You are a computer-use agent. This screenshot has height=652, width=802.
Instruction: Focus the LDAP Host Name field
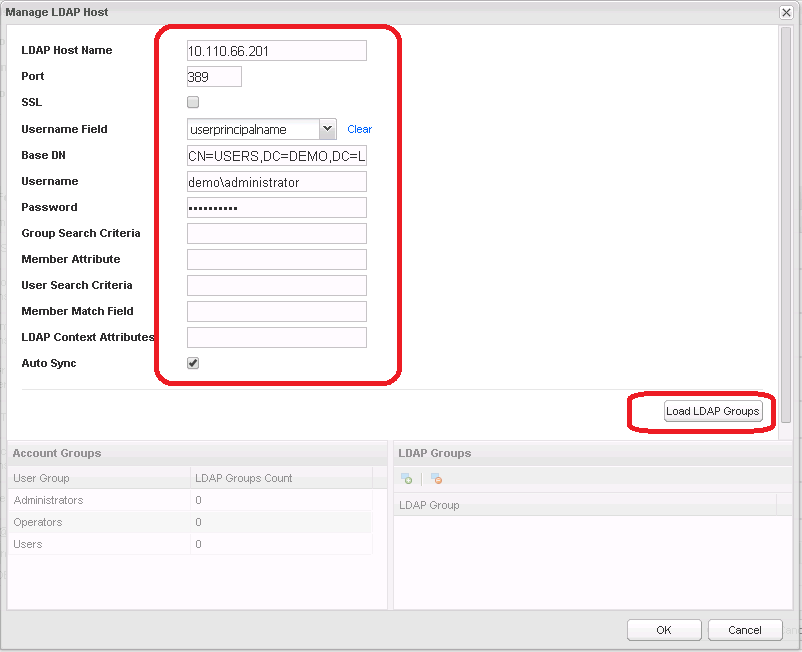276,51
